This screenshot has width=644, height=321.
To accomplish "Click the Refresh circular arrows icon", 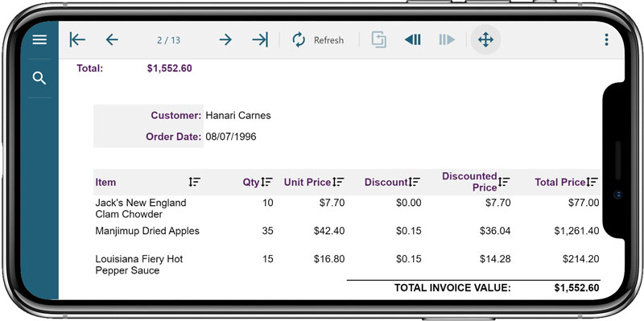I will pyautogui.click(x=299, y=39).
